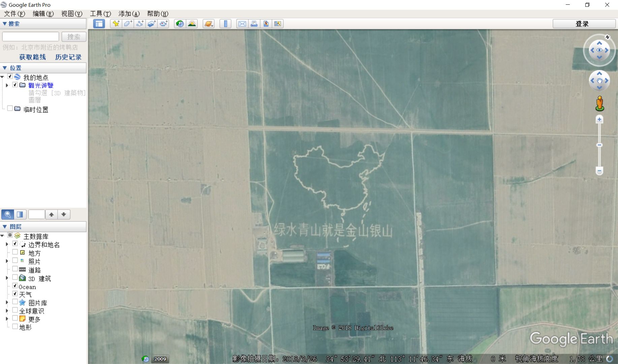618x364 pixels.
Task: Open the 视图 menu
Action: (x=71, y=13)
